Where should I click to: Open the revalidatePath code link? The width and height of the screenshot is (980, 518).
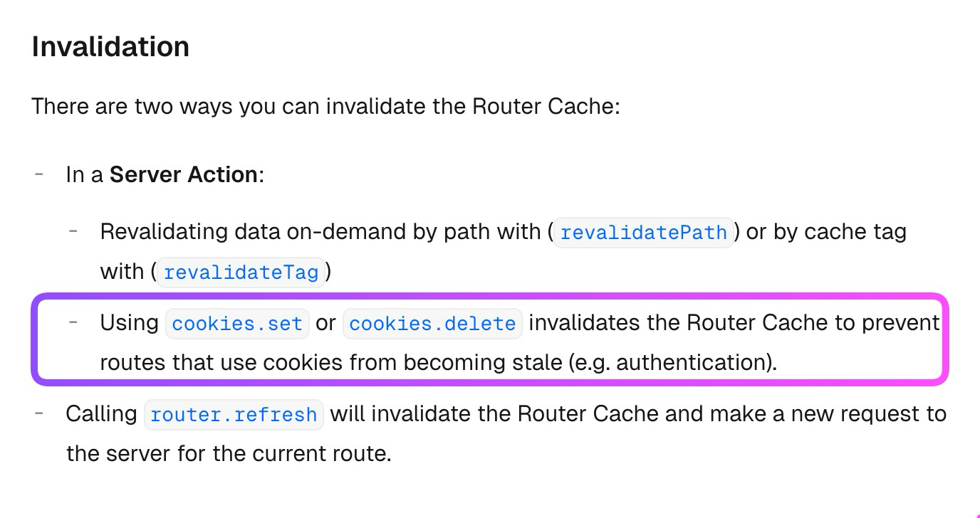(644, 233)
